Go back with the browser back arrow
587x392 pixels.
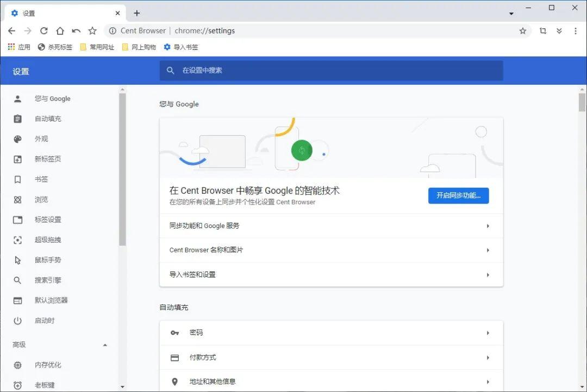(11, 30)
